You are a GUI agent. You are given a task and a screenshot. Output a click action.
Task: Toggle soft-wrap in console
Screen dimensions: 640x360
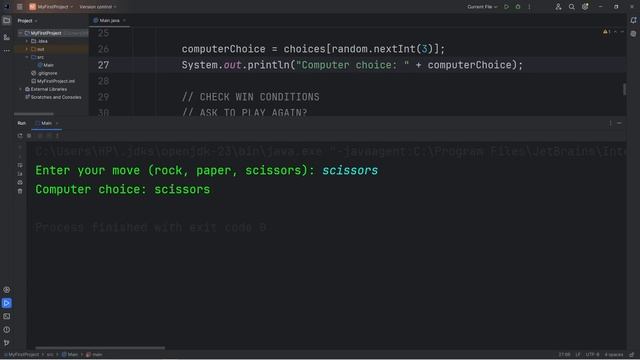[20, 165]
